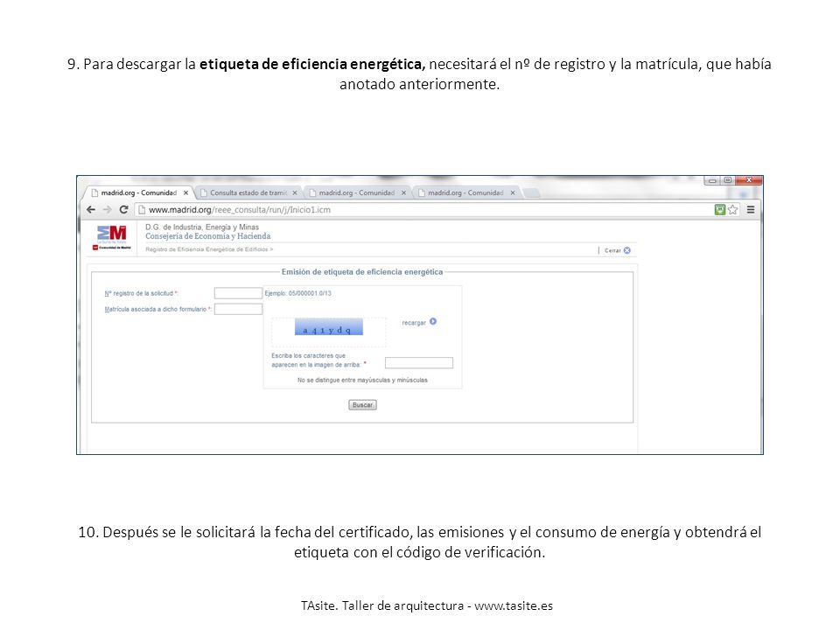Click the recargar link
Viewport: 840px width, 630px height.
click(414, 323)
